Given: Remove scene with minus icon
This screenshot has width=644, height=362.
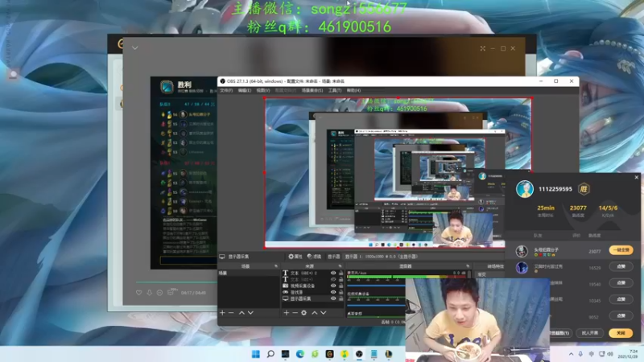Looking at the screenshot, I should point(231,313).
